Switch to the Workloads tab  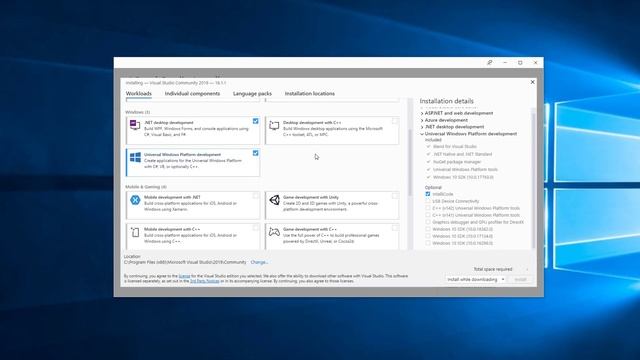coord(139,93)
